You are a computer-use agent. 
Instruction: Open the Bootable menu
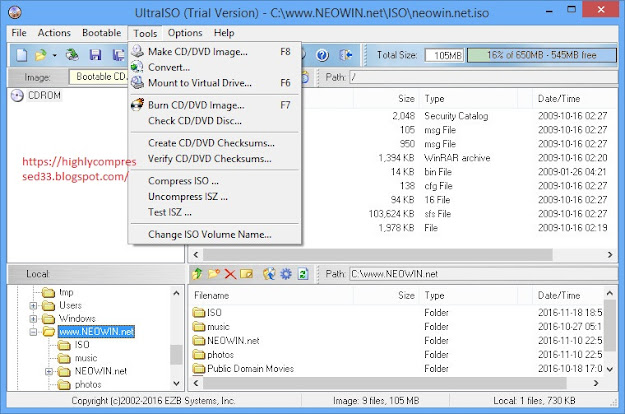tap(102, 33)
